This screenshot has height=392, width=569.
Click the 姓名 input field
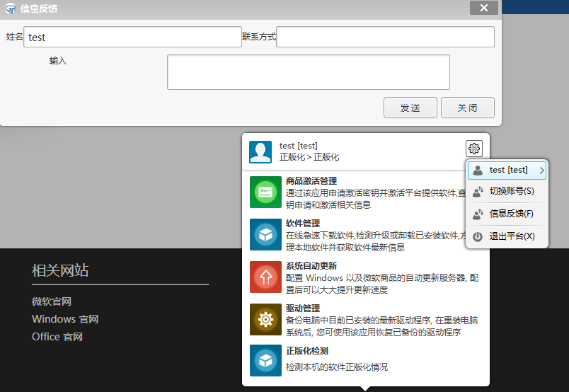click(x=132, y=38)
